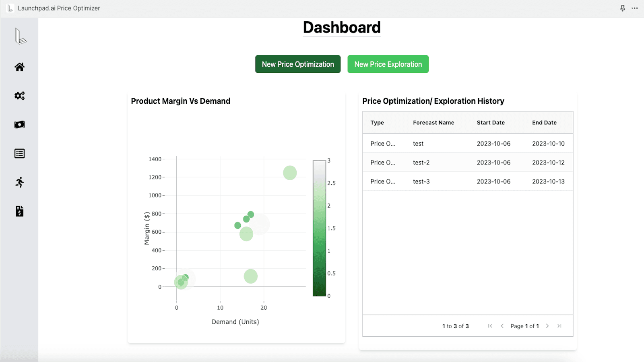Open the three-dot more options menu
Screen dimensions: 644x362
pos(635,8)
